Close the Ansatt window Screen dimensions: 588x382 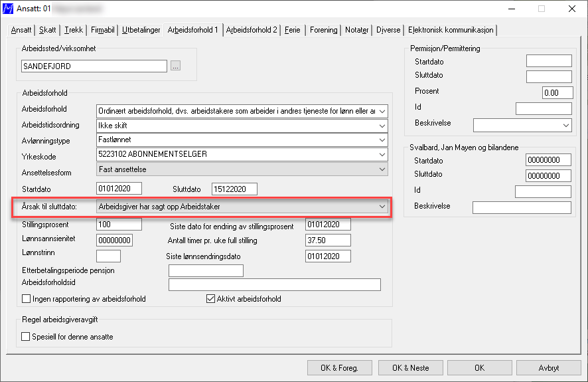[x=572, y=9]
